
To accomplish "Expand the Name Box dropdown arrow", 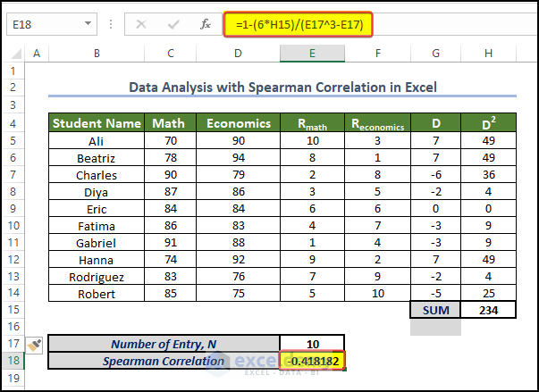I will [88, 25].
